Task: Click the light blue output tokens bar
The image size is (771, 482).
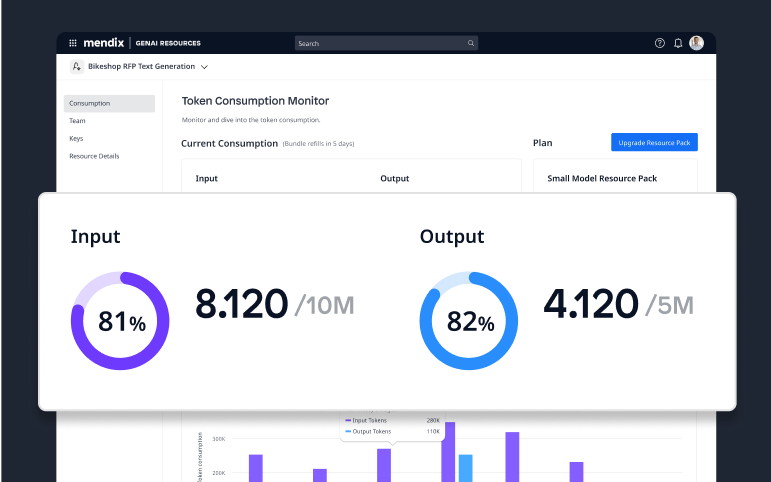Action: click(x=466, y=468)
